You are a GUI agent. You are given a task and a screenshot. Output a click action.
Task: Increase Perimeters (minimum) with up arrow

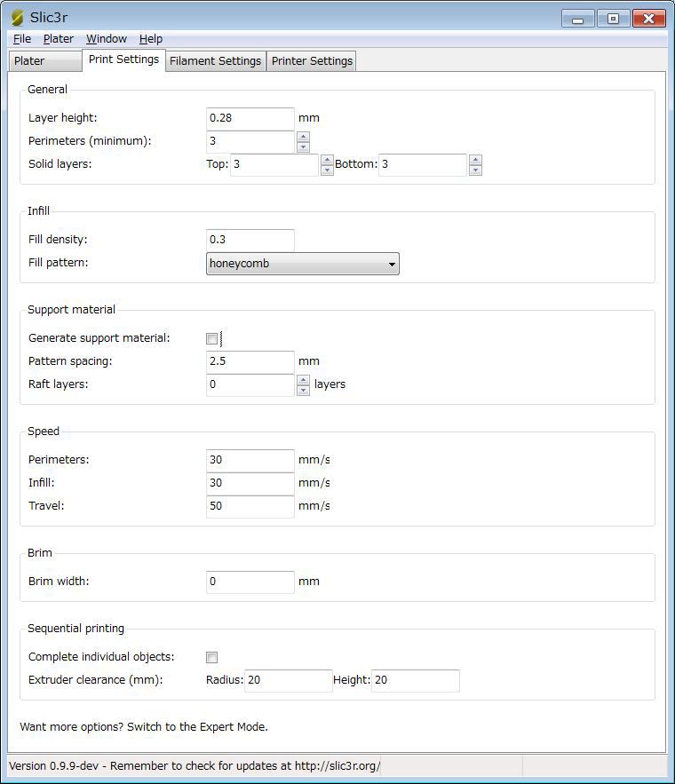[x=303, y=136]
